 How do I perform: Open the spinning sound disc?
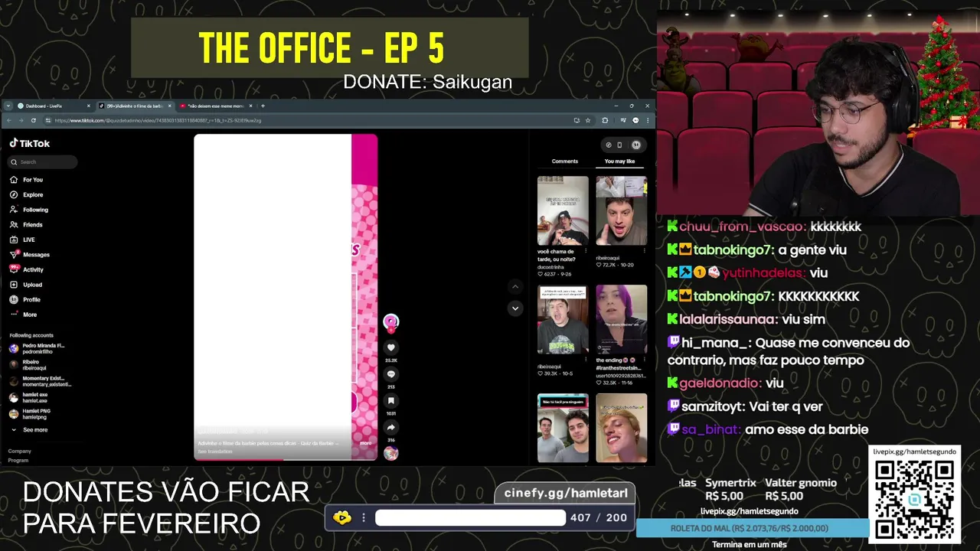click(391, 453)
